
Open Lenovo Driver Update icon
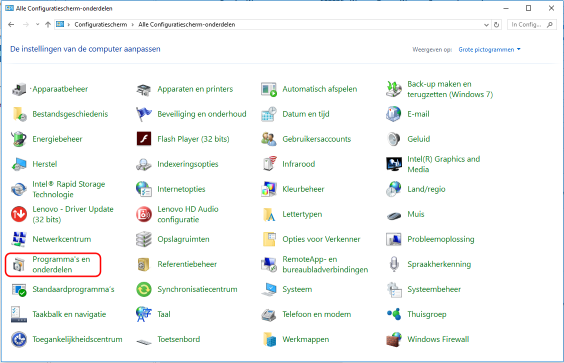[19, 214]
